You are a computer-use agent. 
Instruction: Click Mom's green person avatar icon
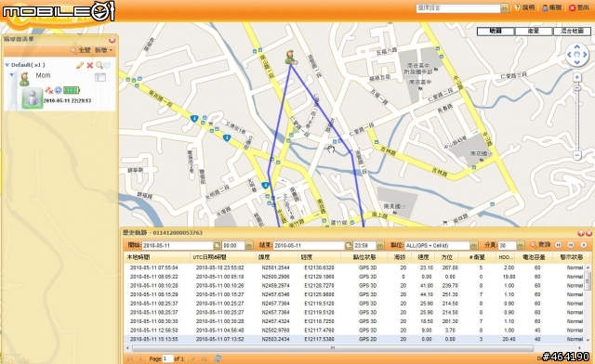pyautogui.click(x=25, y=79)
